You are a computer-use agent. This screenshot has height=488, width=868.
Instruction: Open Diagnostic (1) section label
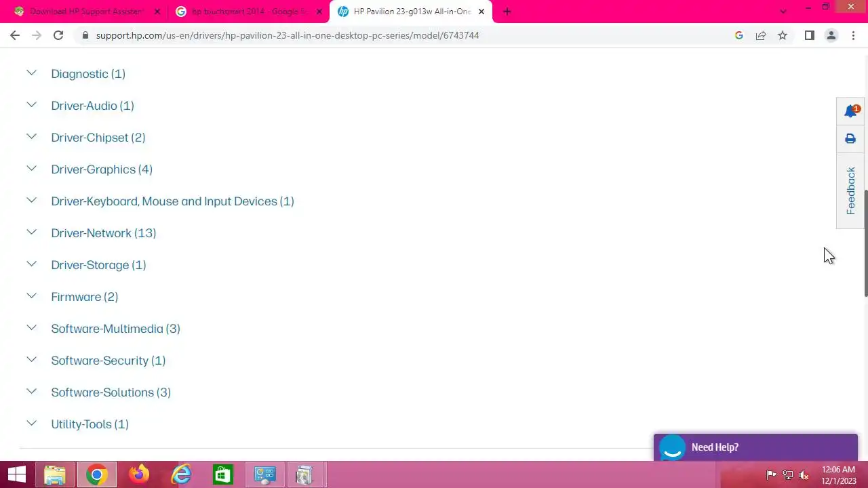click(88, 74)
